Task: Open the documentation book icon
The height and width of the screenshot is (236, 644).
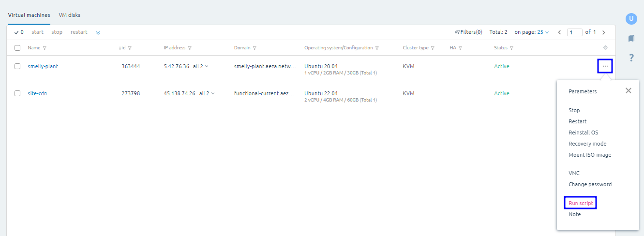Action: point(631,38)
